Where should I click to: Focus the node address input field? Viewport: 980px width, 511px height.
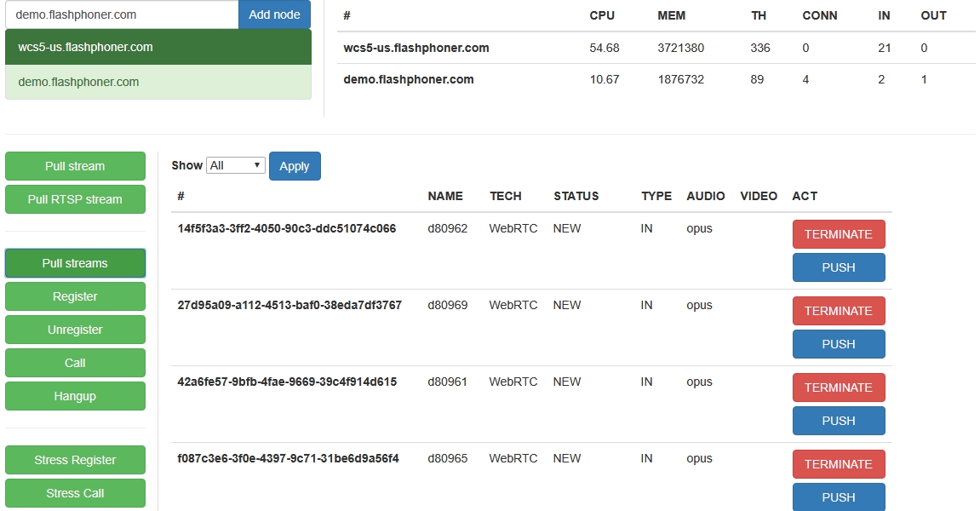122,14
